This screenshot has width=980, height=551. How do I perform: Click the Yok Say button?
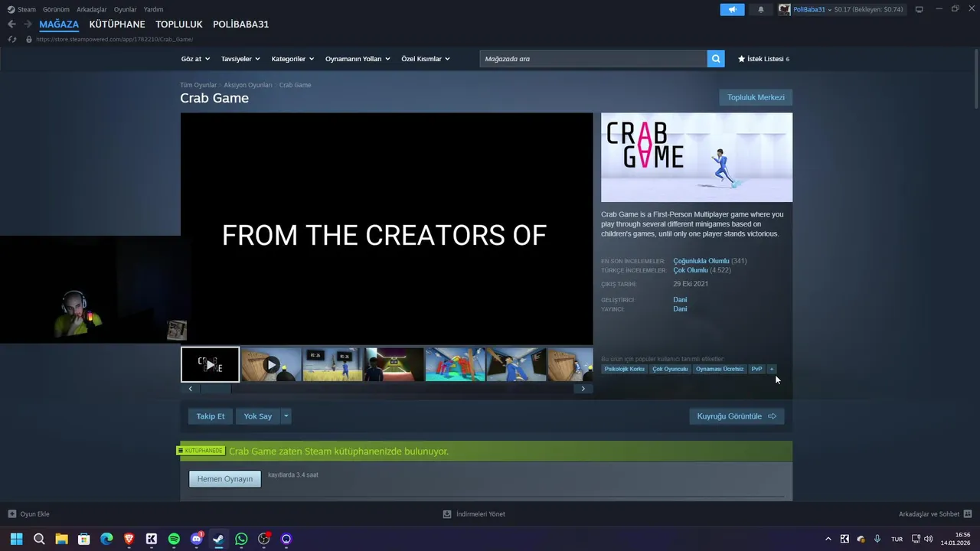(258, 416)
